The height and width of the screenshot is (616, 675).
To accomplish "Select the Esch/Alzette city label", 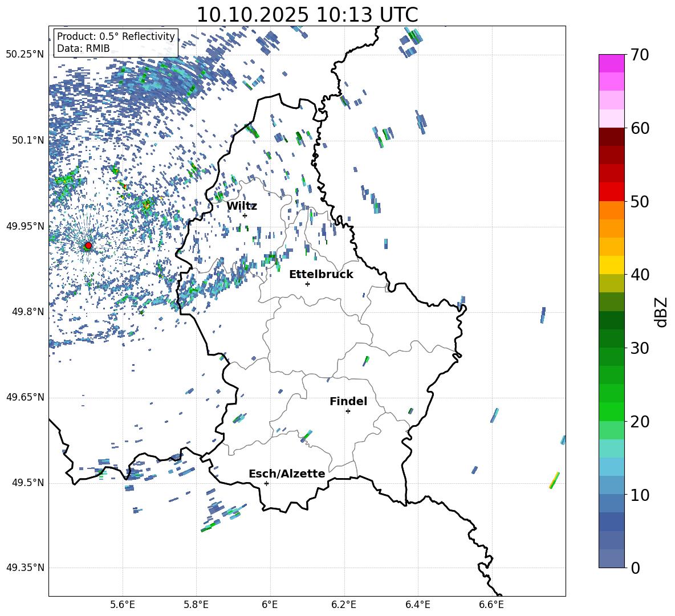I will point(287,474).
